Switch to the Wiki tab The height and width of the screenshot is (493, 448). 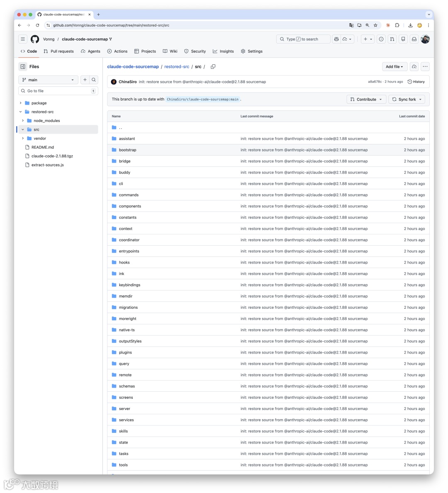170,51
